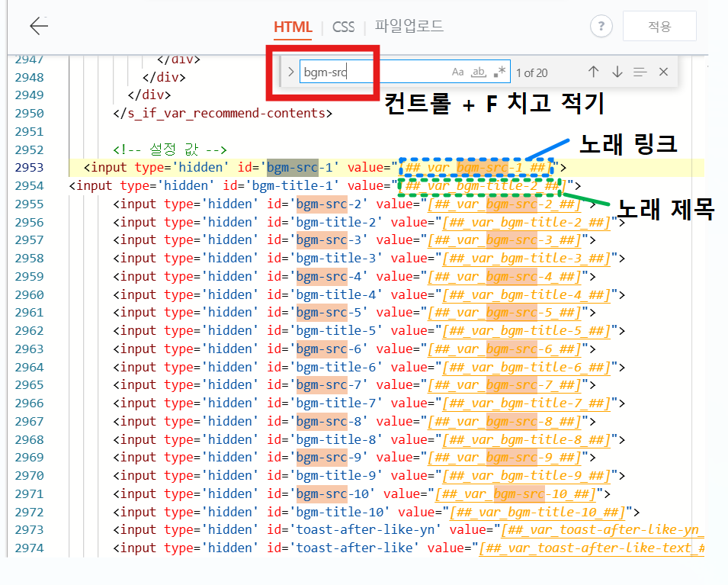Toggle regular expression (.*) search option
This screenshot has width=728, height=585.
point(499,72)
